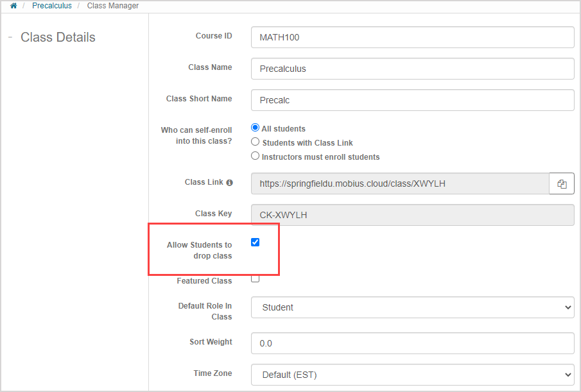Expand the Time Zone dropdown
Image resolution: width=581 pixels, height=392 pixels.
point(412,374)
